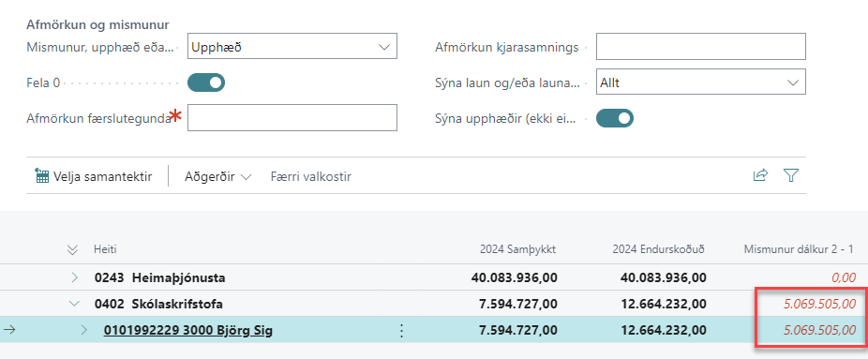Click the 2024 Endurskoðuð column header
Screen dimensions: 868x359
(x=658, y=249)
